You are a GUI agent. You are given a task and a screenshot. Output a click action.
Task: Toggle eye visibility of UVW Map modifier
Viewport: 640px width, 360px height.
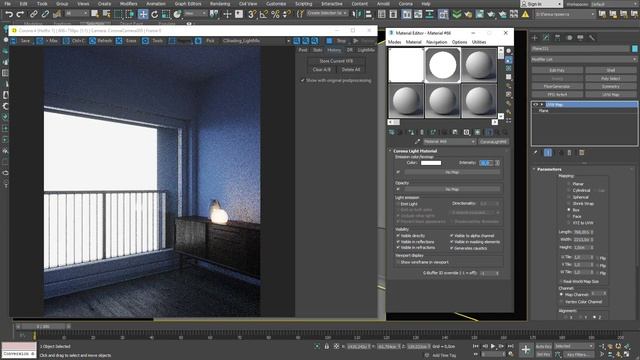536,104
